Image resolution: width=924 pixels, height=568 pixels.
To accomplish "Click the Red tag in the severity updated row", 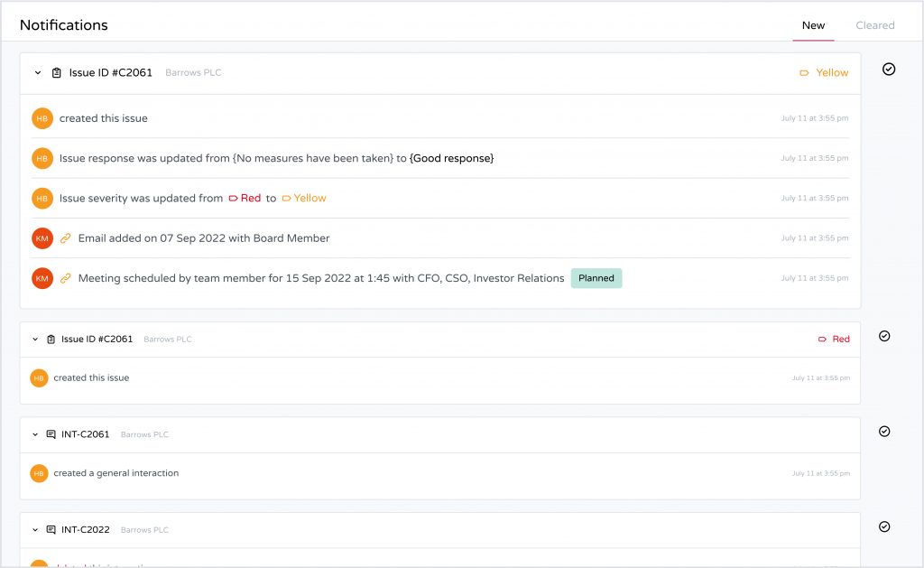I will (x=245, y=199).
